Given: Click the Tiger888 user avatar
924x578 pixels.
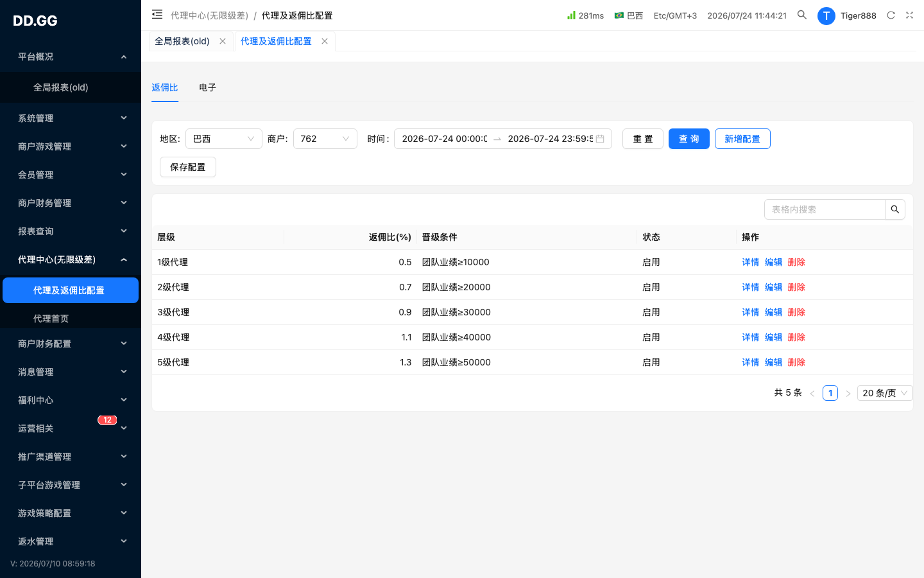Looking at the screenshot, I should tap(826, 15).
